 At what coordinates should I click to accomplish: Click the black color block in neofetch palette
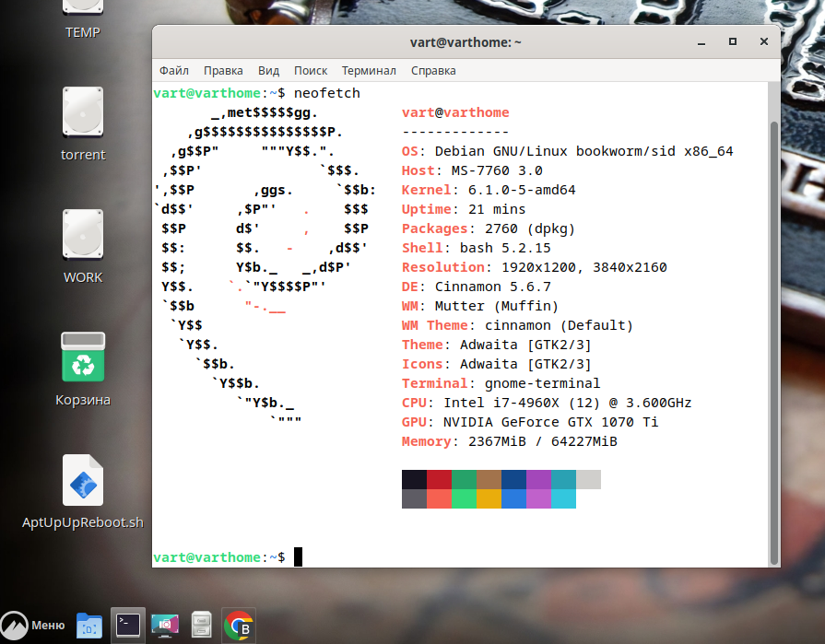pyautogui.click(x=414, y=479)
